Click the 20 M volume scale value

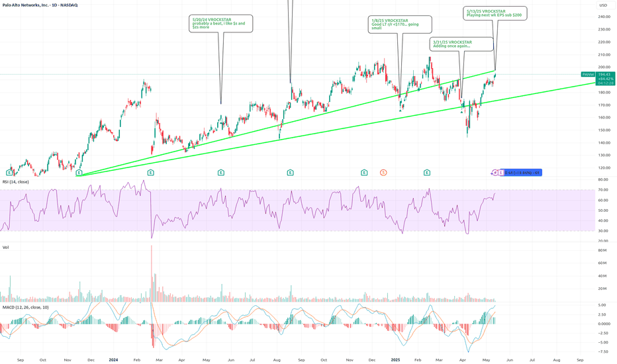click(602, 289)
